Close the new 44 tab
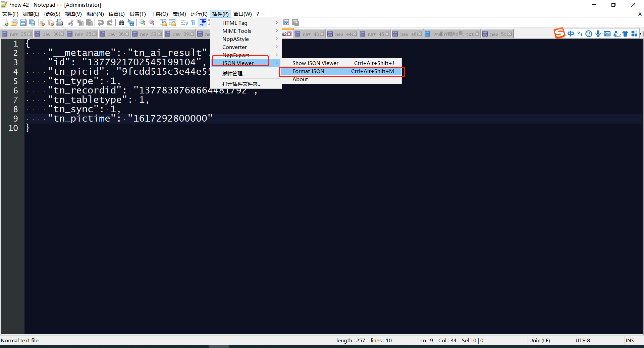The image size is (644, 348). (355, 34)
